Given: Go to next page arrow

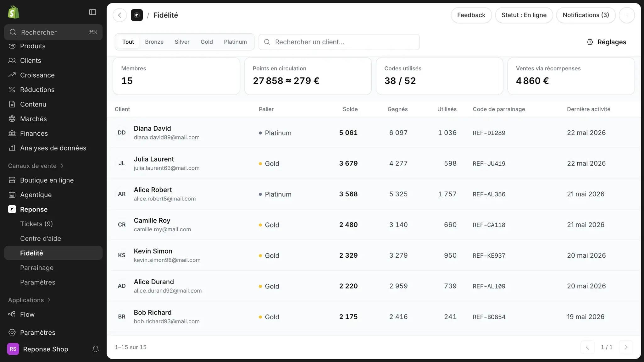Looking at the screenshot, I should coord(626,347).
